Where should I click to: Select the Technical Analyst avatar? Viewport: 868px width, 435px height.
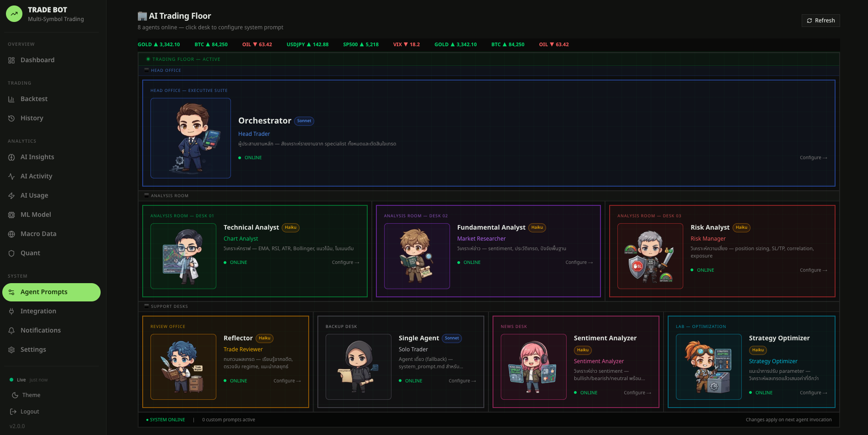pos(183,256)
